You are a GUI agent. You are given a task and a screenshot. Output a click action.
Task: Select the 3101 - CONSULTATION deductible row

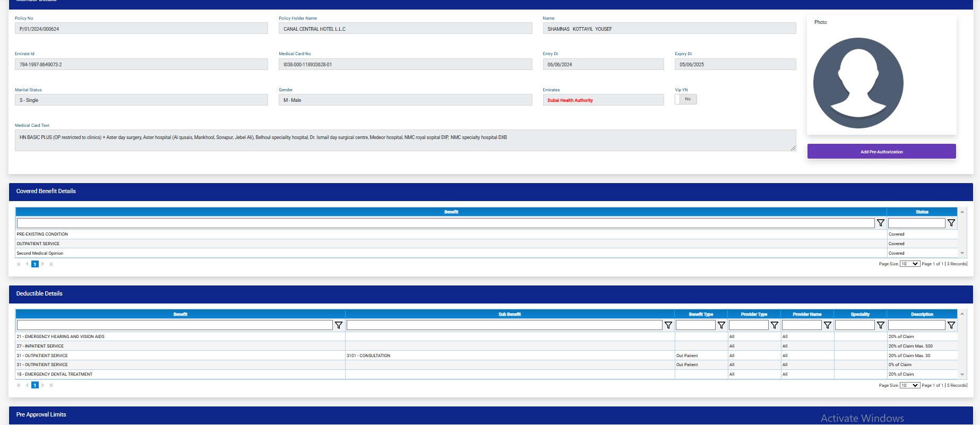pyautogui.click(x=368, y=355)
